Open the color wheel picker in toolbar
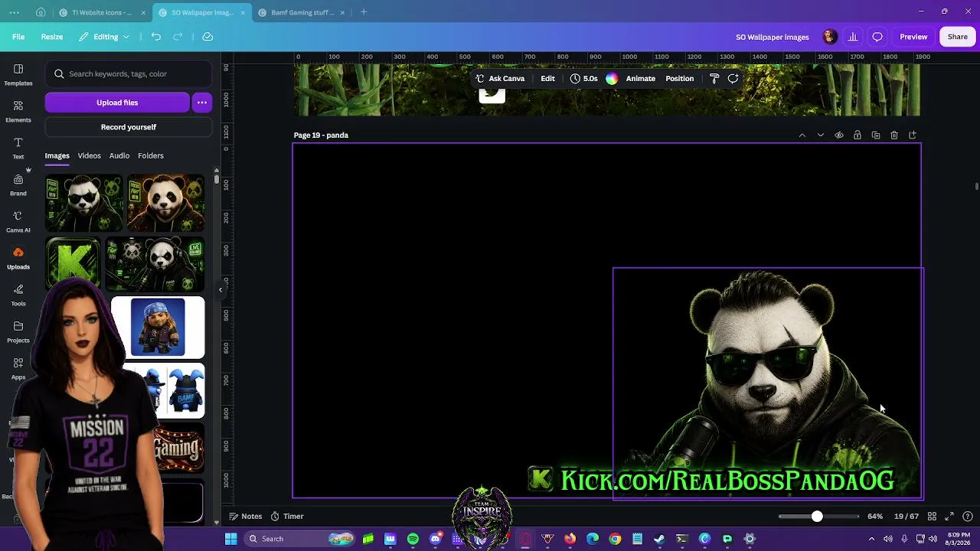This screenshot has width=980, height=551. 612,79
